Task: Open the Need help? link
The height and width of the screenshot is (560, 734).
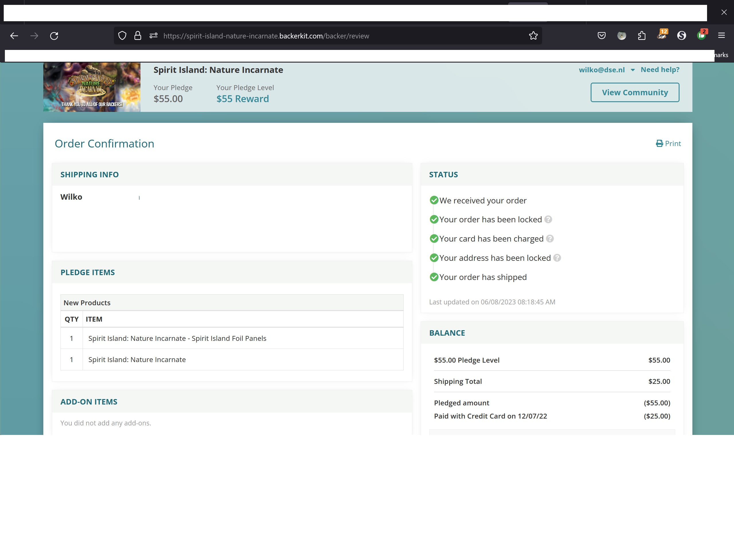Action: point(660,70)
